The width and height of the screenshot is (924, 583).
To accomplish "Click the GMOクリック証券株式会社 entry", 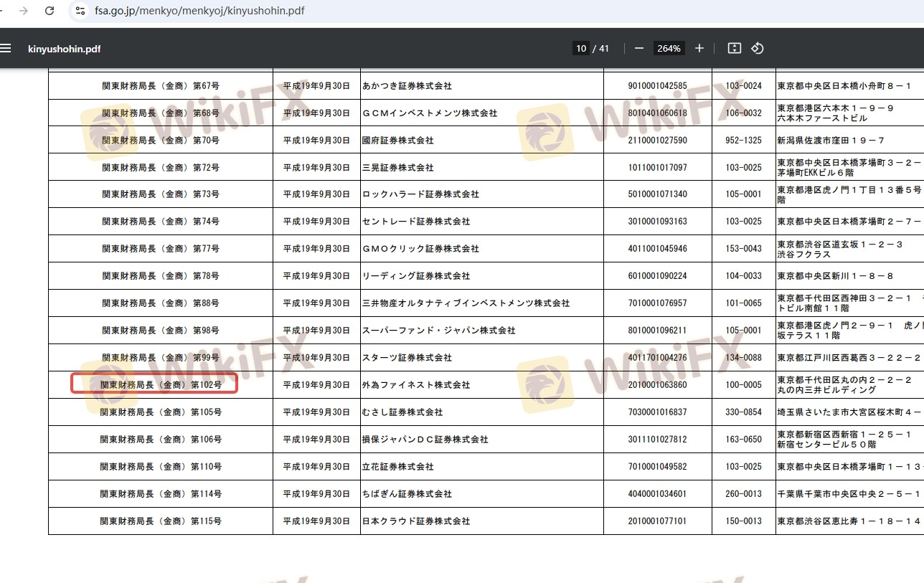I will (420, 249).
